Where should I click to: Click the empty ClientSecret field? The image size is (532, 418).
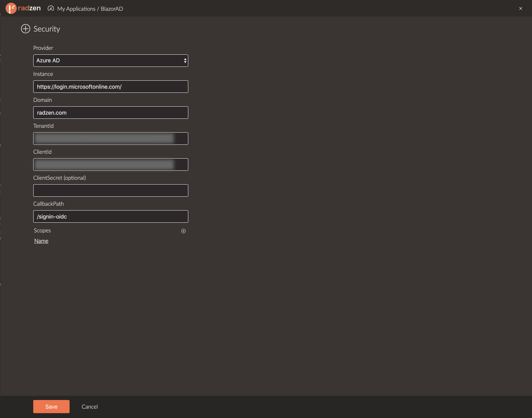[111, 190]
